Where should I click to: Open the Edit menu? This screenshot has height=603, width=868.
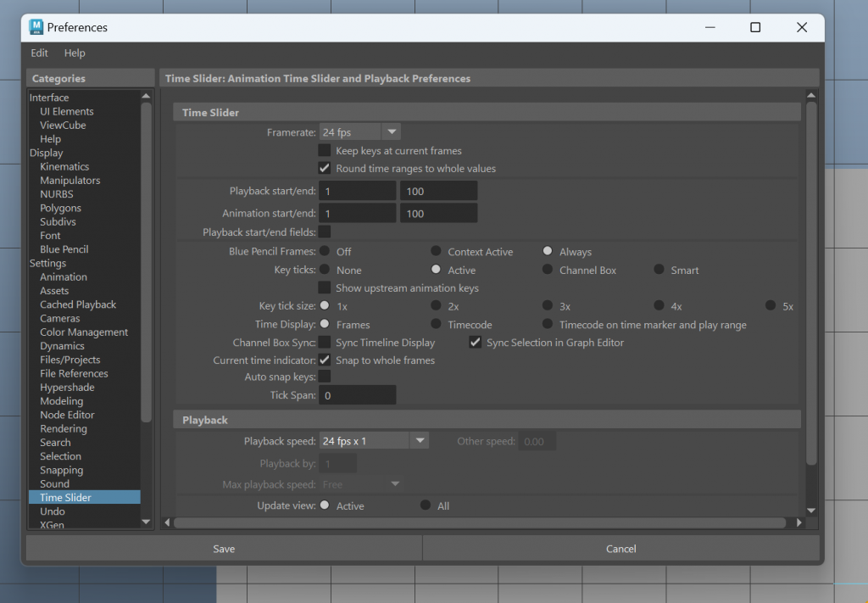(x=39, y=53)
